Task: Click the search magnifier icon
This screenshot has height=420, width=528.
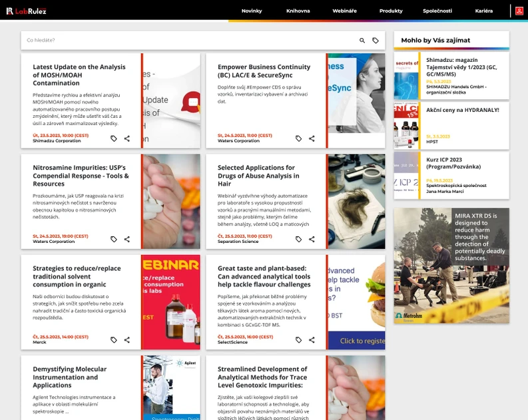Action: pyautogui.click(x=362, y=41)
